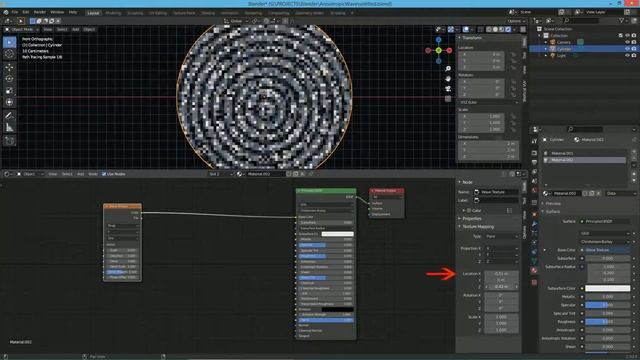Select the Rotate tool in viewport toolbar
640x360 pixels.
click(9, 79)
